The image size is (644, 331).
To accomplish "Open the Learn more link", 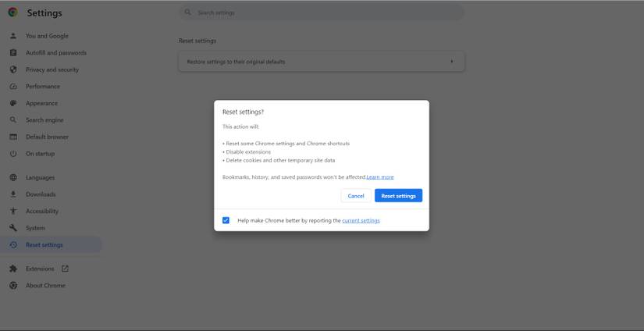I will tap(380, 177).
